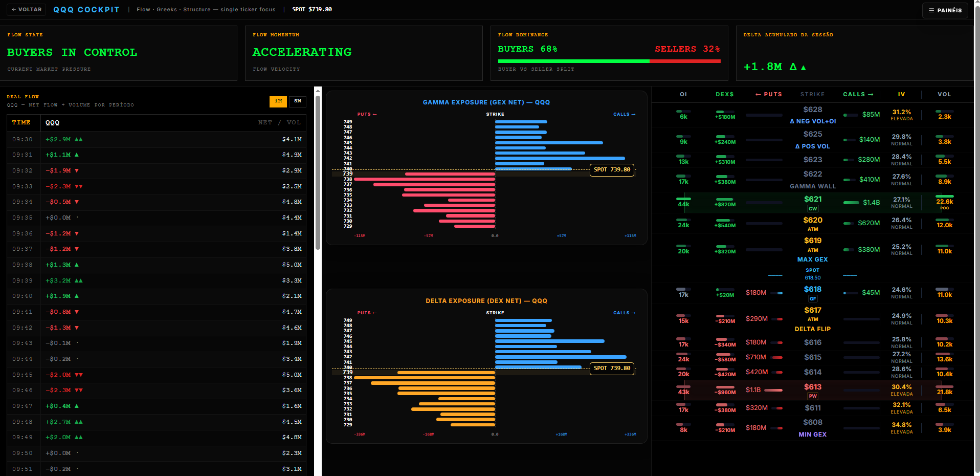Select the 09:30 flow row
The height and width of the screenshot is (476, 980).
tap(157, 139)
